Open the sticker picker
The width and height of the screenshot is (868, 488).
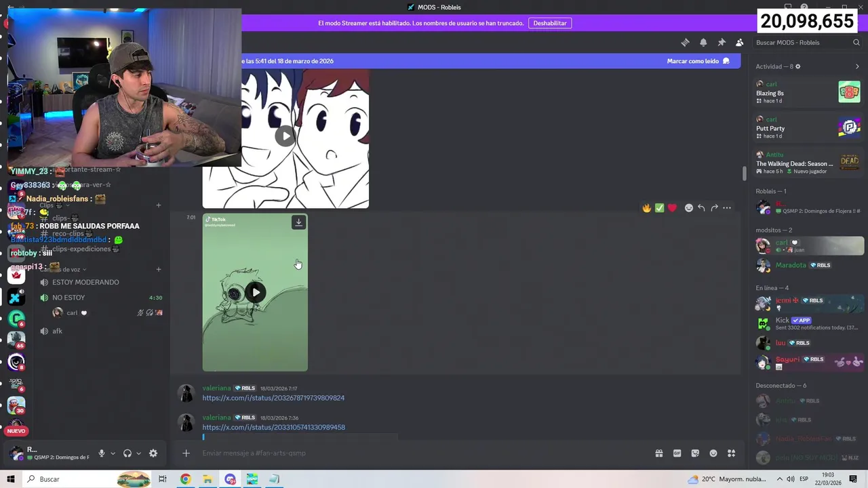point(695,453)
